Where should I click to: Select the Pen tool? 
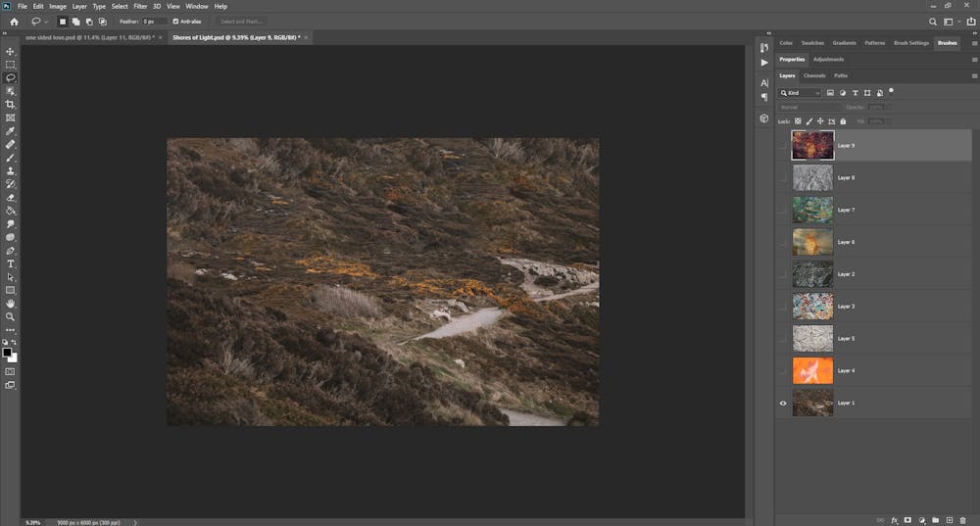click(x=10, y=251)
